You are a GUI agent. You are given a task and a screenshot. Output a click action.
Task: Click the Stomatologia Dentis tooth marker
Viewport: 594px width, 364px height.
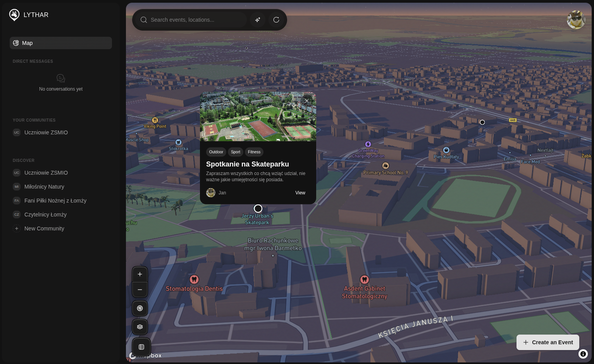[x=194, y=279]
